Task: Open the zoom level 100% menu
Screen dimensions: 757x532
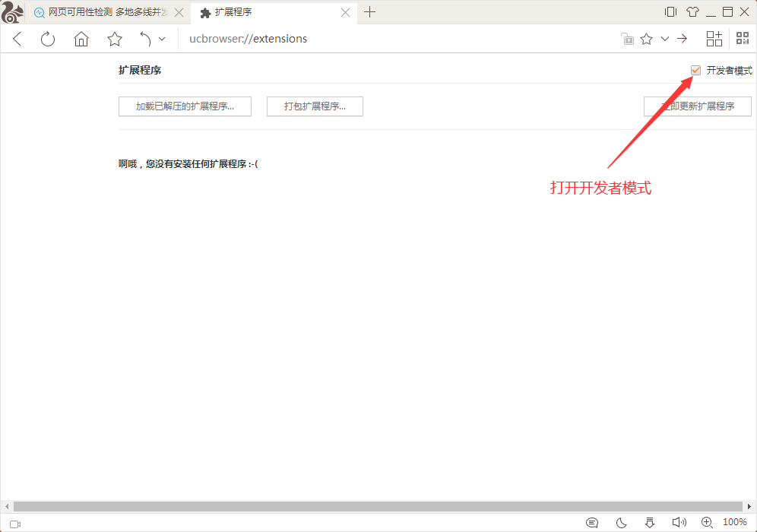Action: pyautogui.click(x=734, y=523)
